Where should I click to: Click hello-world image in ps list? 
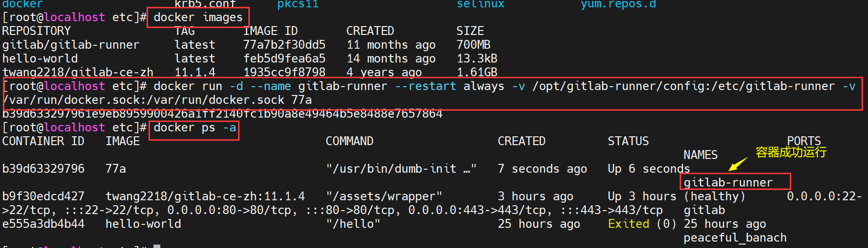point(143,224)
